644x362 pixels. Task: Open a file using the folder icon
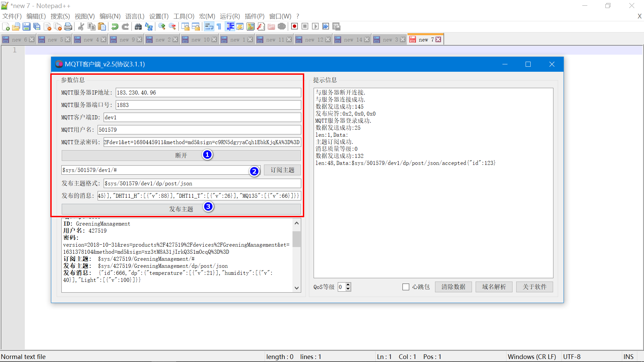tap(16, 26)
